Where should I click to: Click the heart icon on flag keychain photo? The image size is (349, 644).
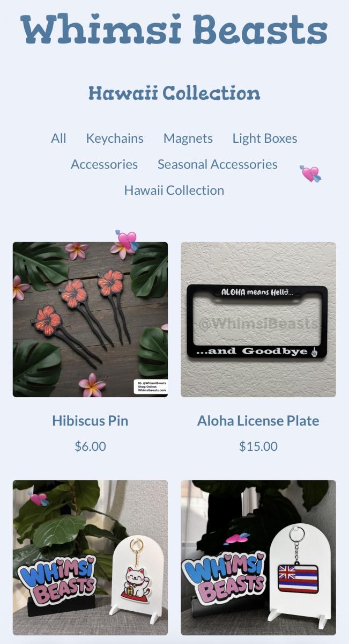coord(237,538)
